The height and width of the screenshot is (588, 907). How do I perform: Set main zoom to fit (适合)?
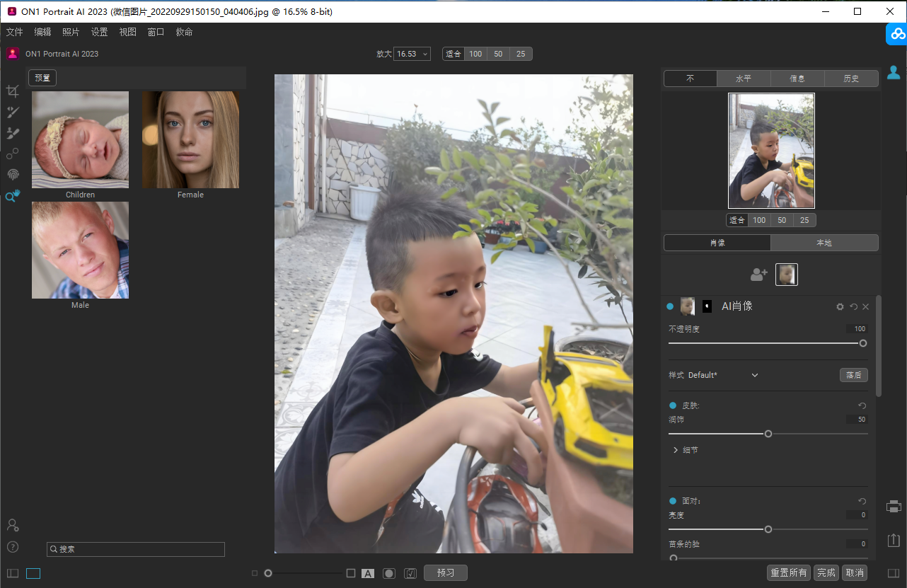(x=453, y=54)
